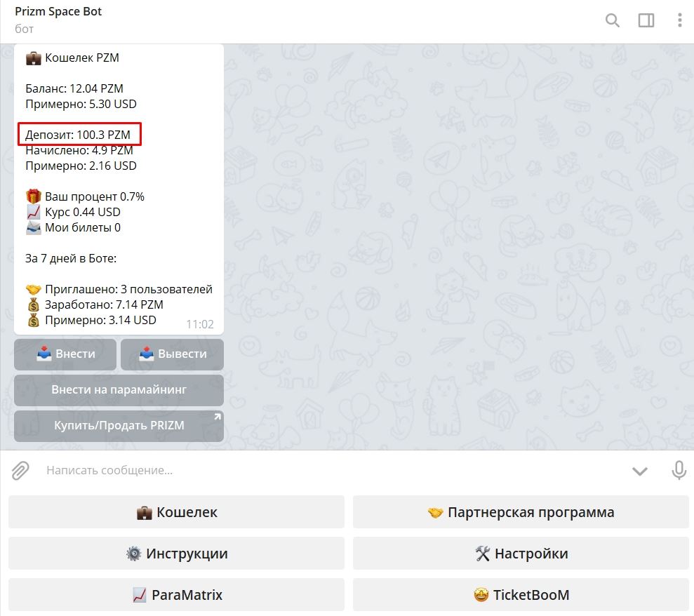Click the Вывести withdraw button
Screen dimensions: 694x616
click(172, 354)
